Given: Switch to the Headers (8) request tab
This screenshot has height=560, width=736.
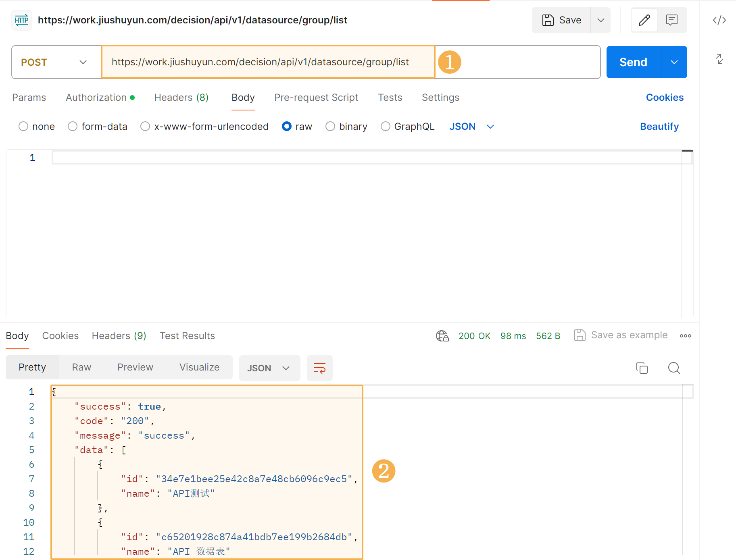Looking at the screenshot, I should click(x=181, y=98).
